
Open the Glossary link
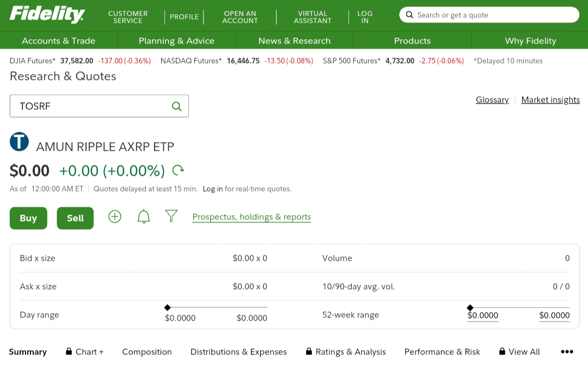[x=492, y=100]
